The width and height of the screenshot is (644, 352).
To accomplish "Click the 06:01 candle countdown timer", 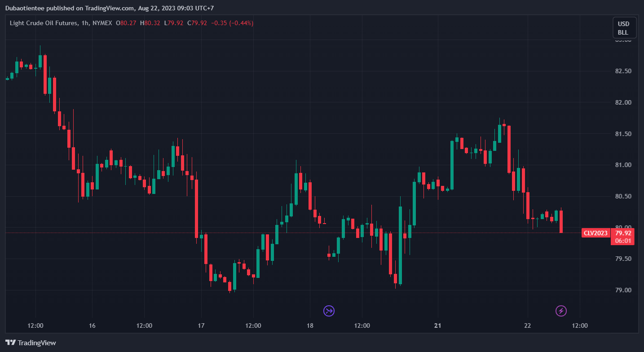I will pyautogui.click(x=623, y=241).
